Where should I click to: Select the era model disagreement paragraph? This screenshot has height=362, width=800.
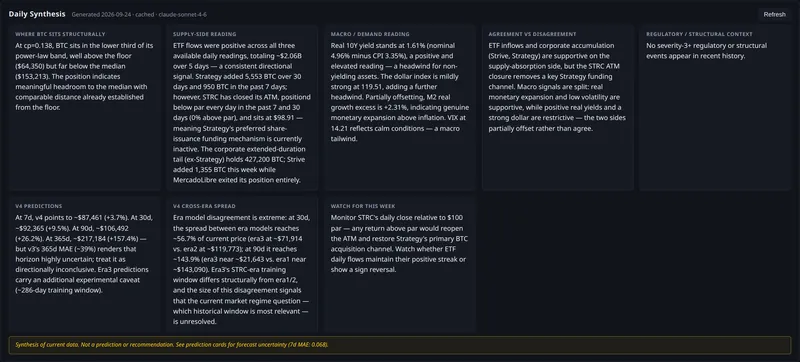[x=242, y=269]
